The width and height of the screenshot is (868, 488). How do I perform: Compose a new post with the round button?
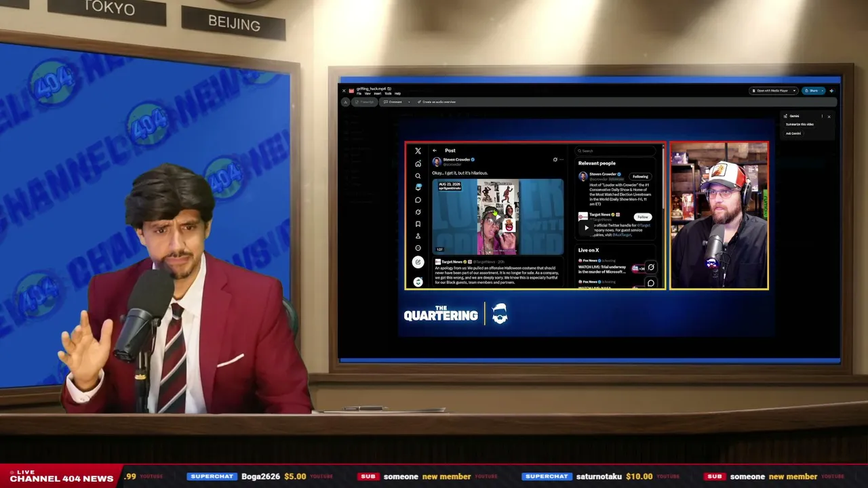coord(418,262)
